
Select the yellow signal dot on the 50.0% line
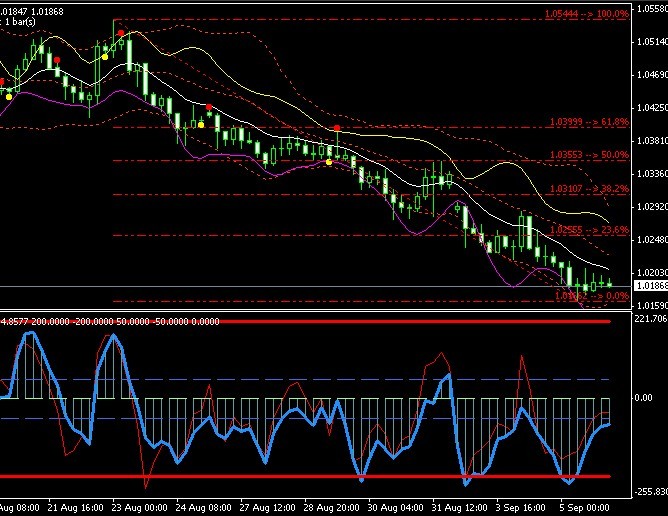click(328, 162)
